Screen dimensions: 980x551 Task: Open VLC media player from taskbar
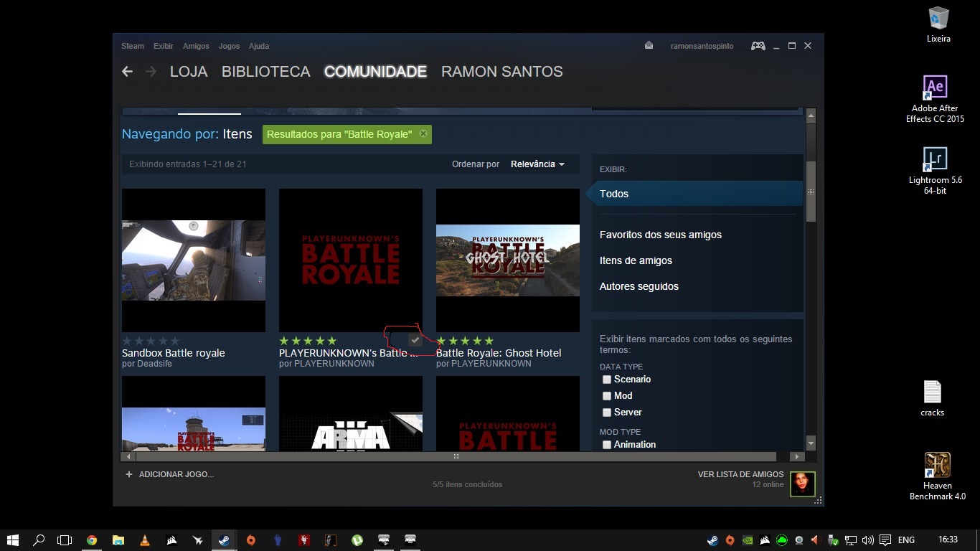pyautogui.click(x=144, y=540)
